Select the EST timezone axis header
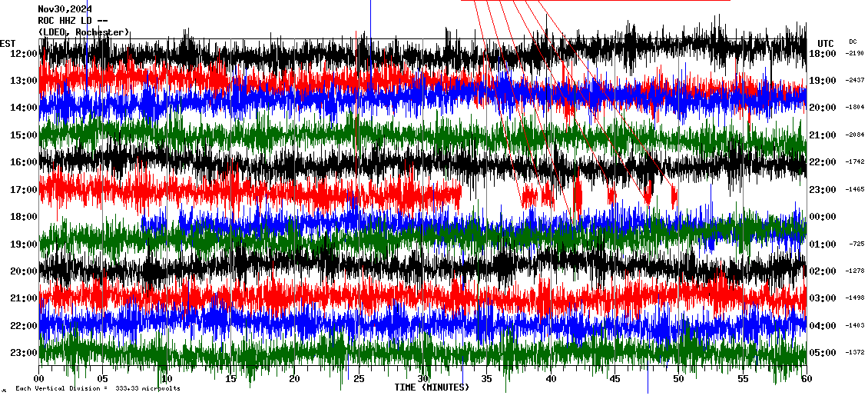Screen dimensions: 868x399 click(8, 43)
